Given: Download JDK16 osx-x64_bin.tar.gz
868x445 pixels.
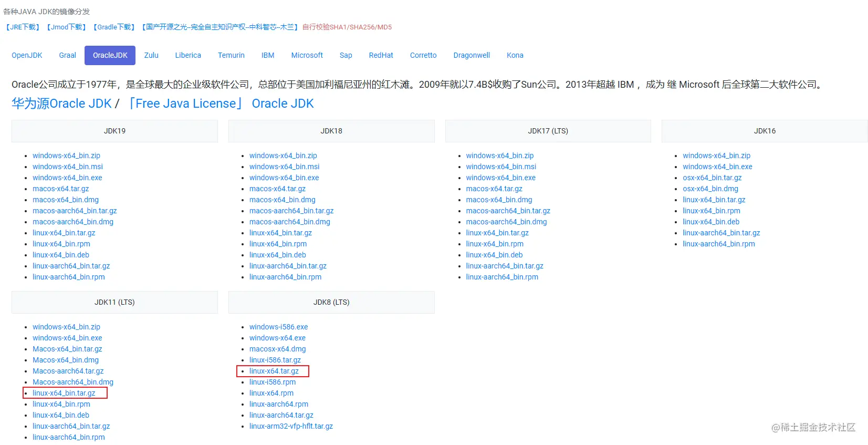Looking at the screenshot, I should pos(713,178).
